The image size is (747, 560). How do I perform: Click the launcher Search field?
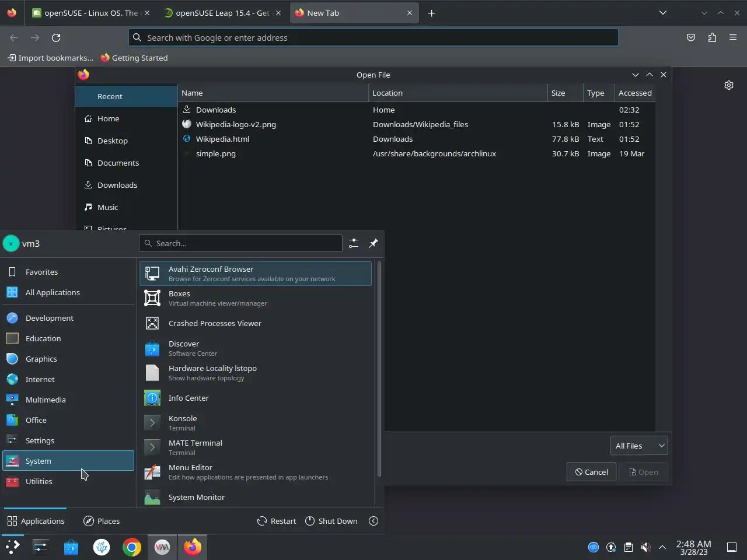click(x=240, y=243)
